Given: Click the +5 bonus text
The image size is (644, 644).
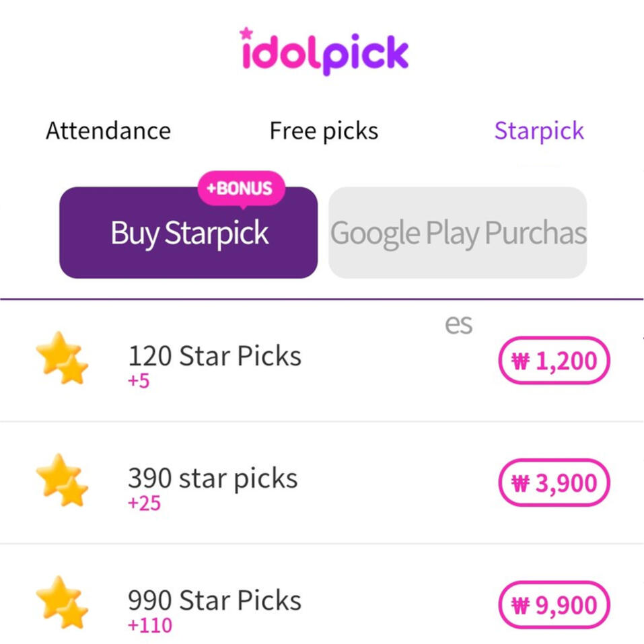Looking at the screenshot, I should pyautogui.click(x=139, y=382).
